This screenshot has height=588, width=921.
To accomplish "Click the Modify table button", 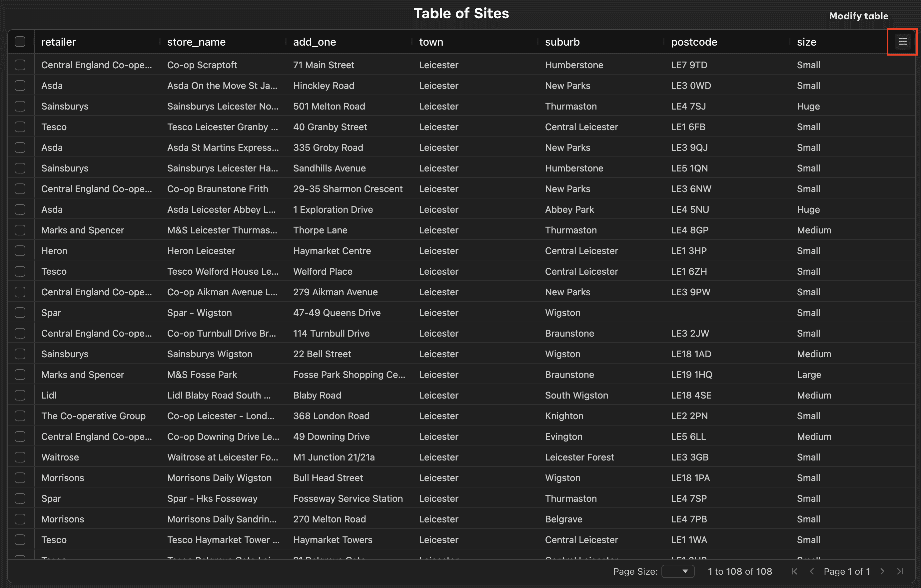I will click(x=858, y=16).
